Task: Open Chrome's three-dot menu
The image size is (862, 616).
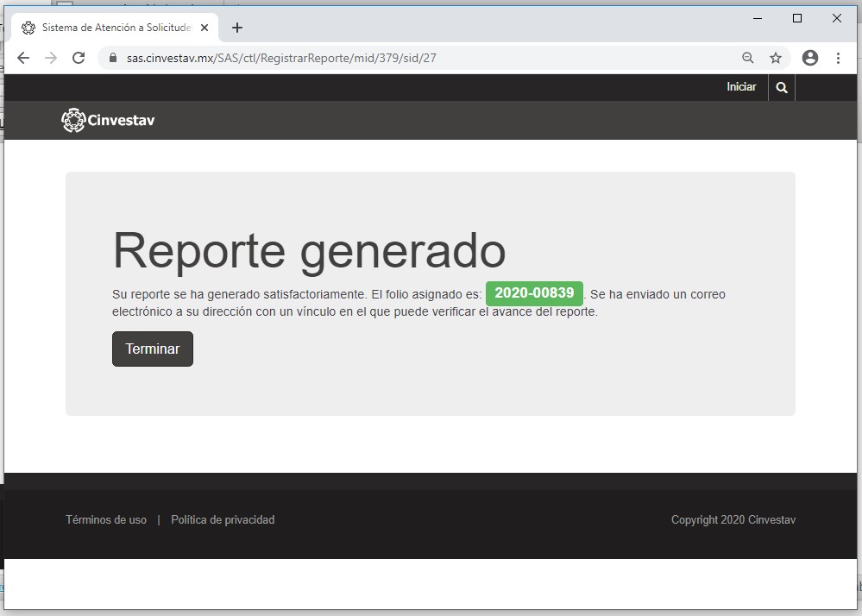Action: (x=838, y=58)
